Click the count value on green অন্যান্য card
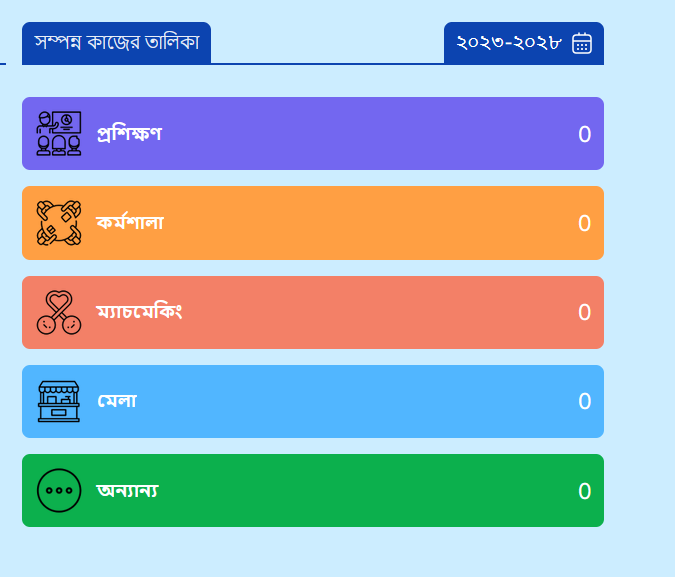 (585, 491)
